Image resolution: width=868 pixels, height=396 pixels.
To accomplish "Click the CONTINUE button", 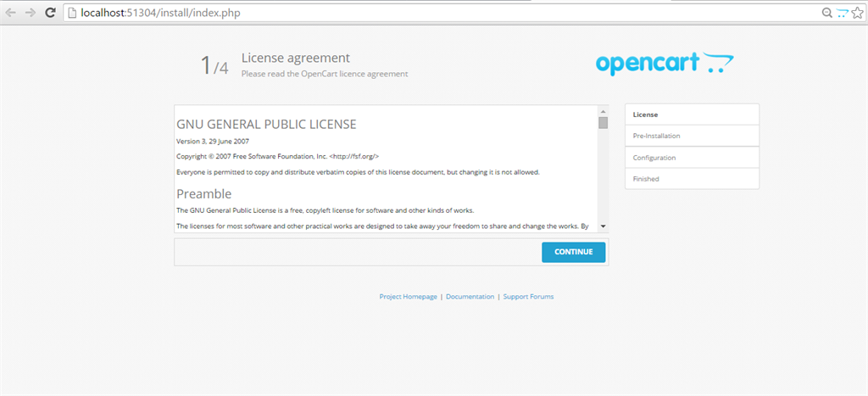I will [574, 252].
